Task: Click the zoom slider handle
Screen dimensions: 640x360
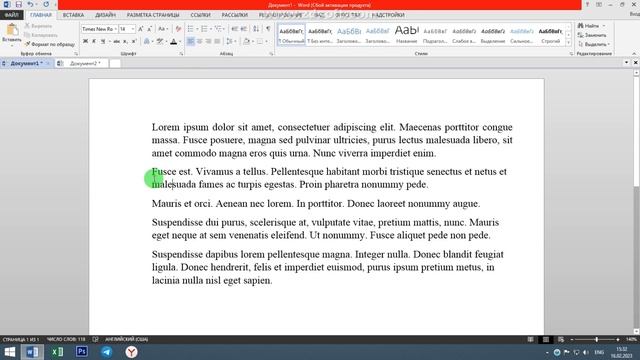Action: (x=596, y=339)
